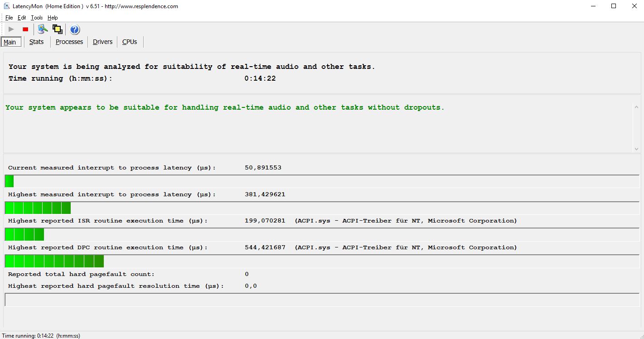Open the Help menu

tap(53, 18)
